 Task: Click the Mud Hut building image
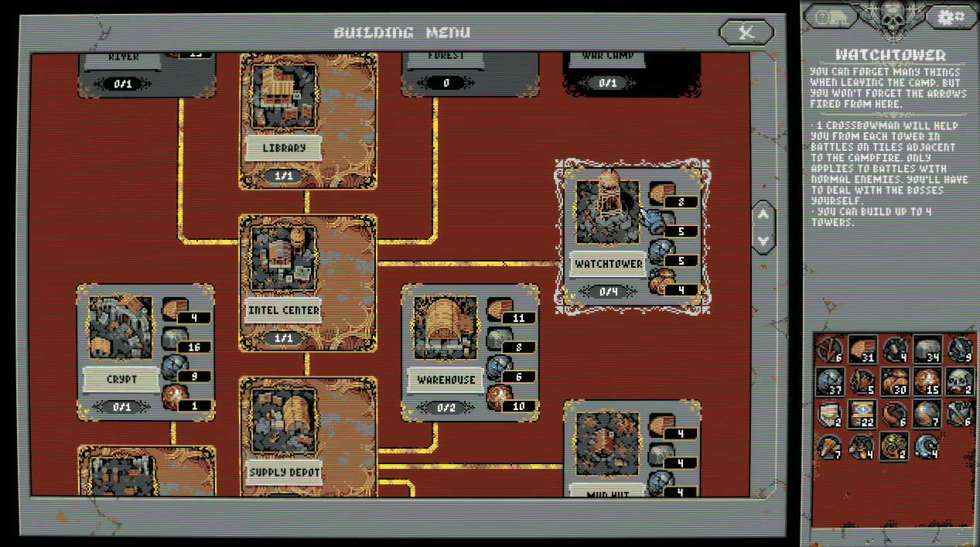point(608,445)
